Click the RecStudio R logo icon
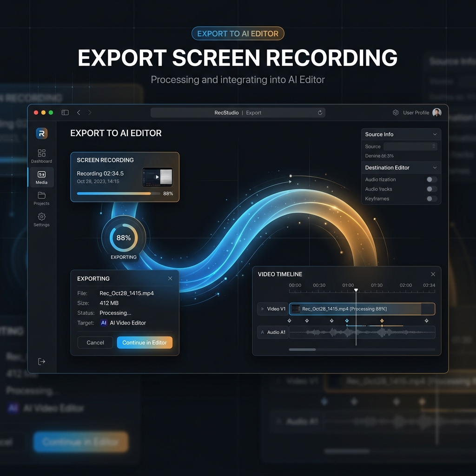This screenshot has height=476, width=476. [41, 133]
